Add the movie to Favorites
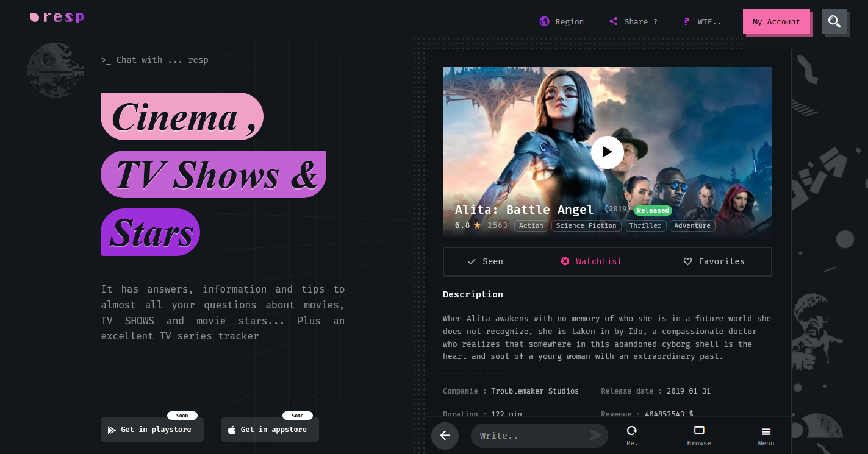The width and height of the screenshot is (868, 454). 714,261
